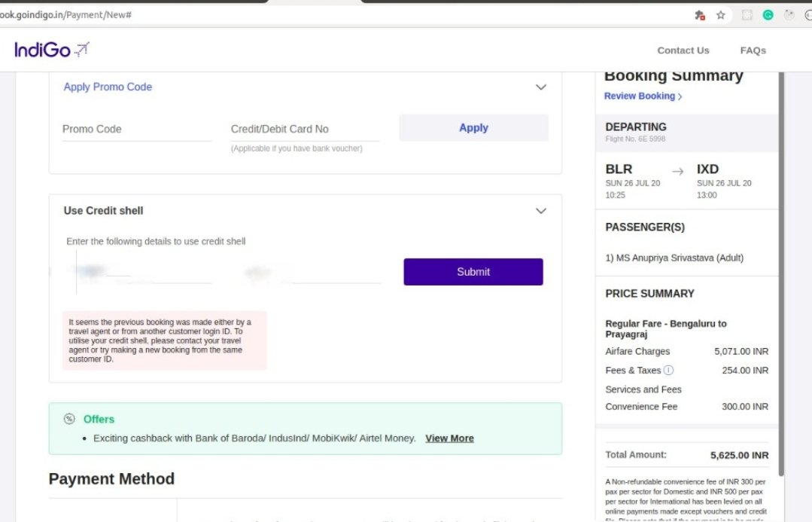Click the Flight No. 6E 5998 text
812x522 pixels.
(x=635, y=139)
